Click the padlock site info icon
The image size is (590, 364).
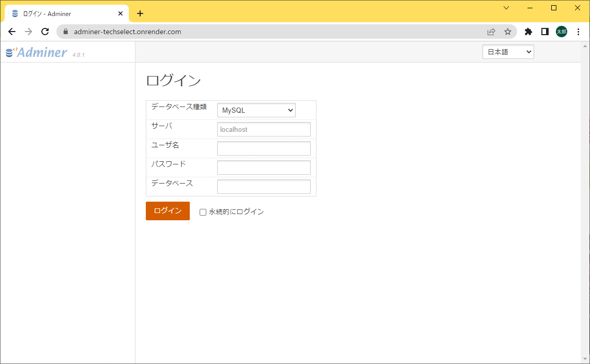(x=66, y=32)
